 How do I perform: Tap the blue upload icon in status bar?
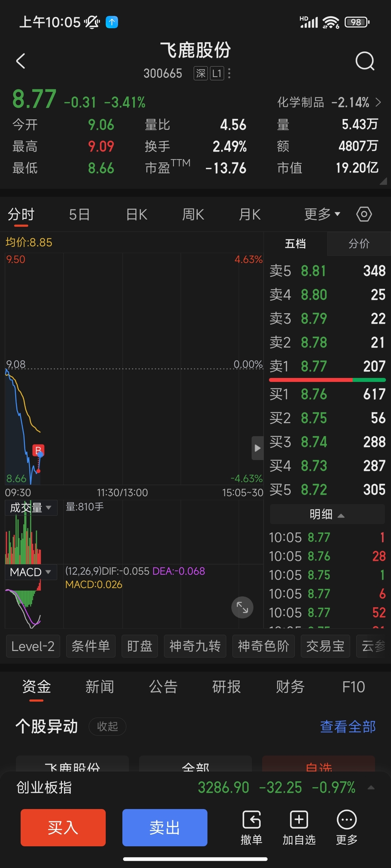[x=112, y=22]
